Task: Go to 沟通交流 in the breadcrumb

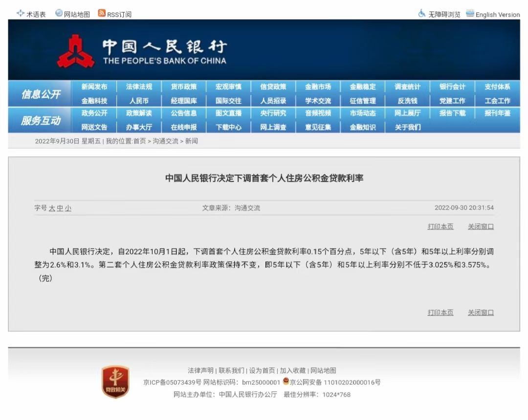Action: pos(165,141)
